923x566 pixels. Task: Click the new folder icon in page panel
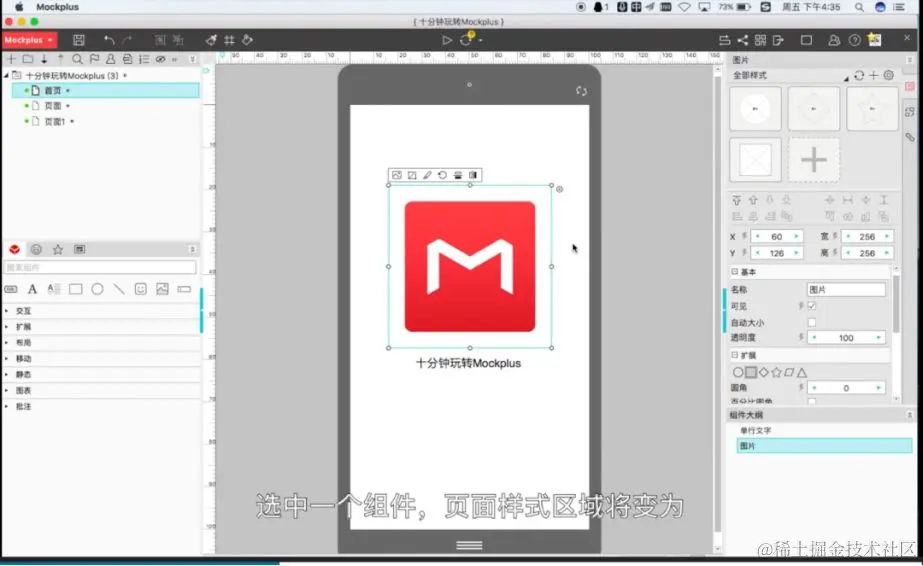27,59
